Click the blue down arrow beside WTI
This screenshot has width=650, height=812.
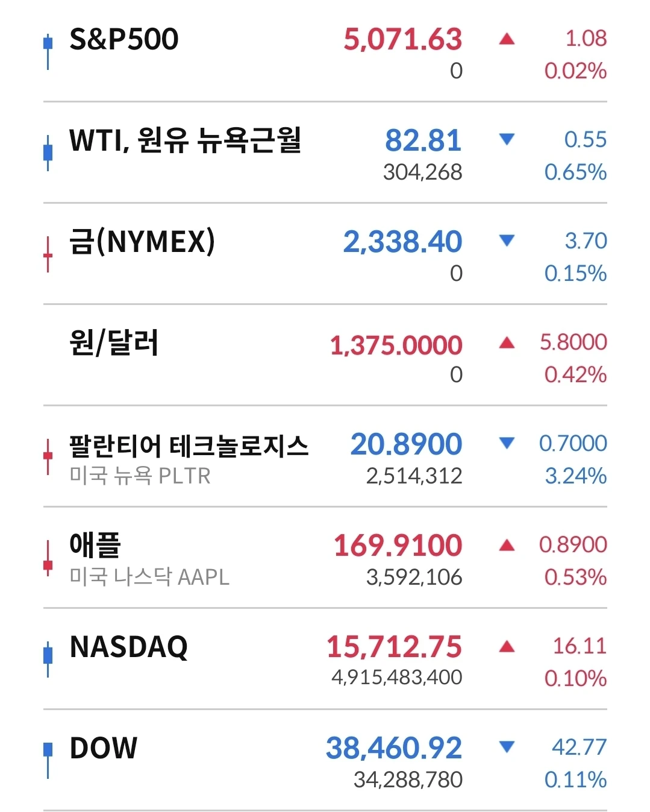(x=507, y=140)
